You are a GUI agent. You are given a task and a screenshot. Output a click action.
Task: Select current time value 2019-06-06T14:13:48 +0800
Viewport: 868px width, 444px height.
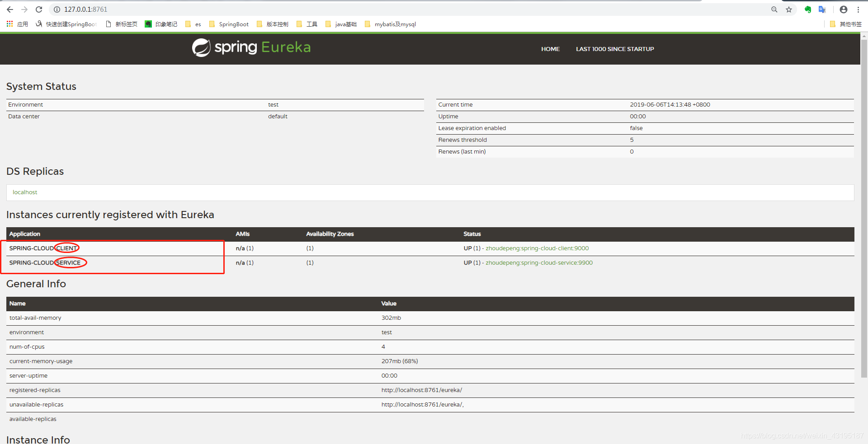pos(670,104)
